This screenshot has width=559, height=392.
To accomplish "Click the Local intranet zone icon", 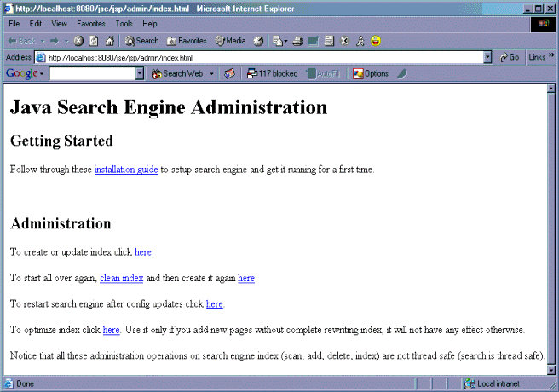I will tap(470, 383).
